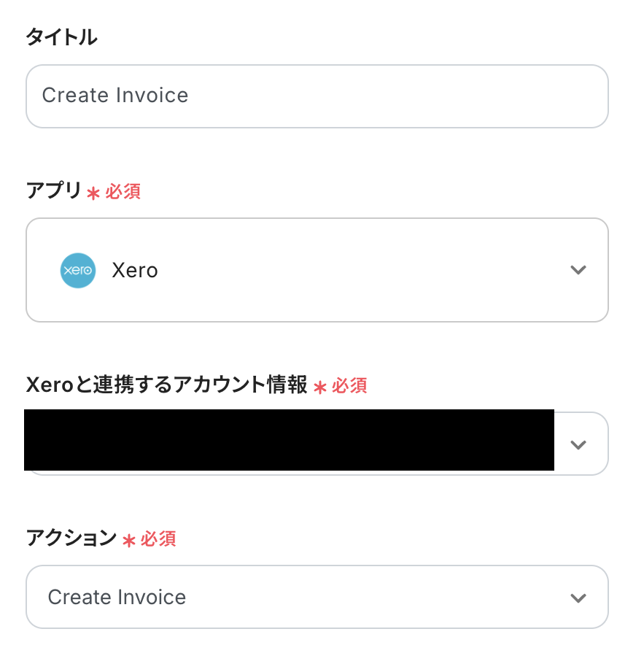Click the Xeroと連携するアカウント情報 label
Viewport: 644px width, 664px height.
[166, 385]
